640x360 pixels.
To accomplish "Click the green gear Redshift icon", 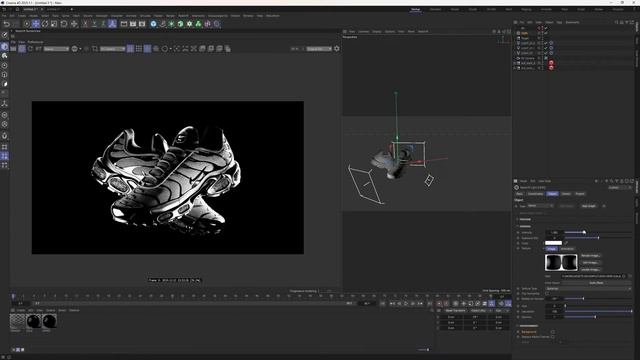I will pyautogui.click(x=189, y=24).
